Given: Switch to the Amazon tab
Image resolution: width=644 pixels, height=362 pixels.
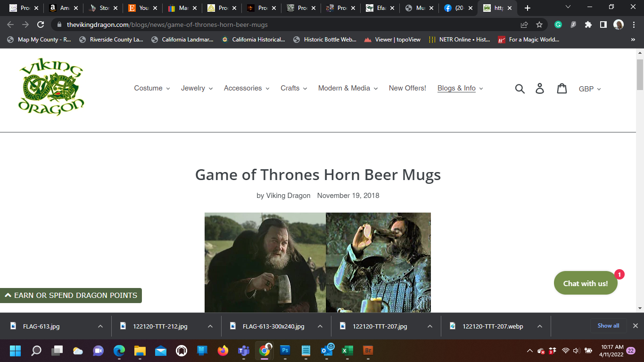Looking at the screenshot, I should (63, 8).
